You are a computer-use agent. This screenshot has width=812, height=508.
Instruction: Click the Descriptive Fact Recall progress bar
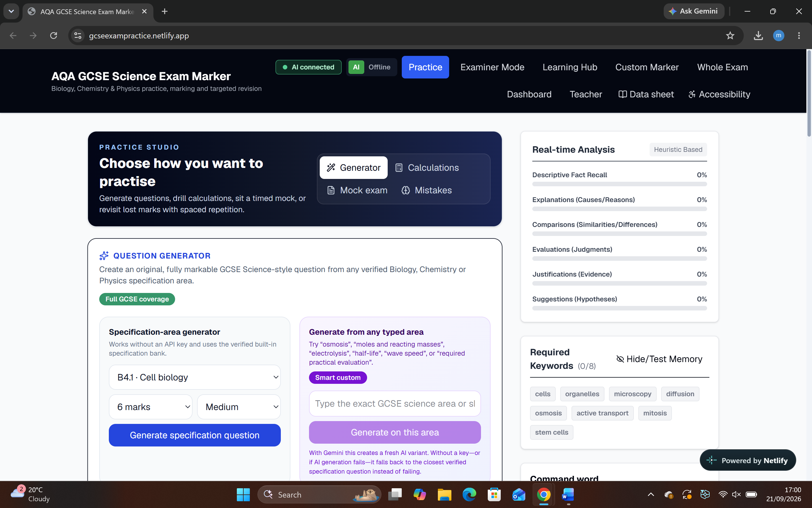[619, 184]
